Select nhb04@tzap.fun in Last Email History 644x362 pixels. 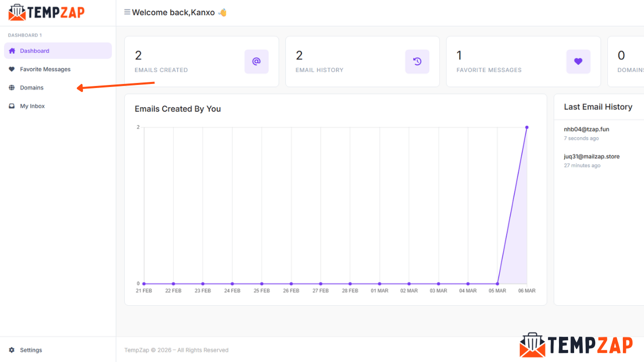coord(586,129)
